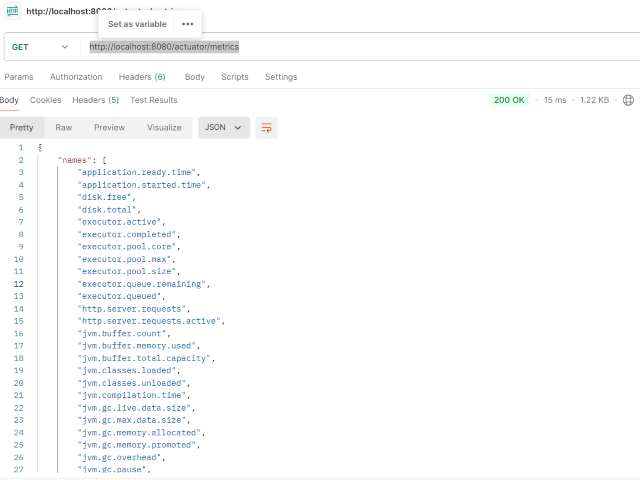Click "executor.pool.max" entry
Image resolution: width=640 pixels, height=480 pixels.
coord(124,259)
